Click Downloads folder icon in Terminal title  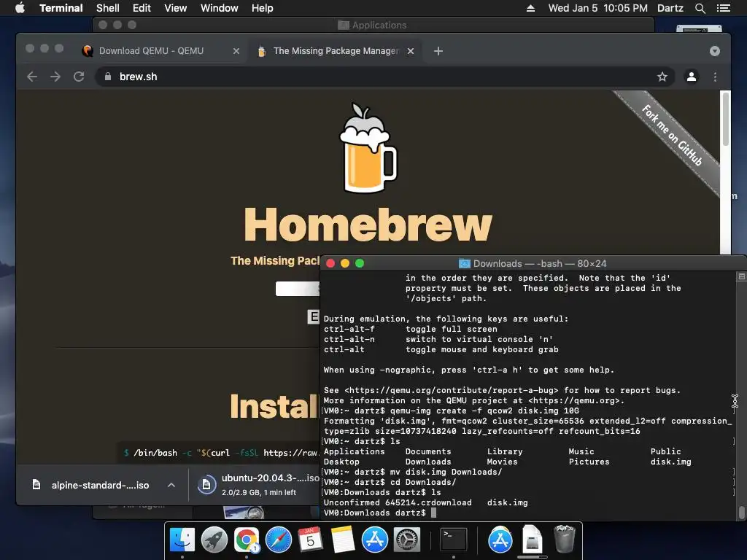pos(464,263)
